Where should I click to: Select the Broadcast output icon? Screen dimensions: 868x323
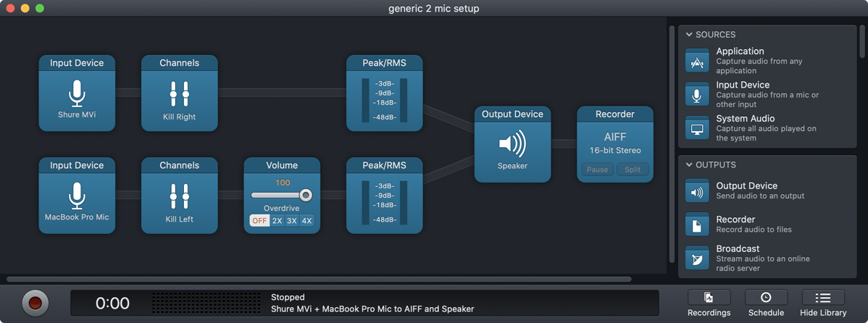click(697, 258)
